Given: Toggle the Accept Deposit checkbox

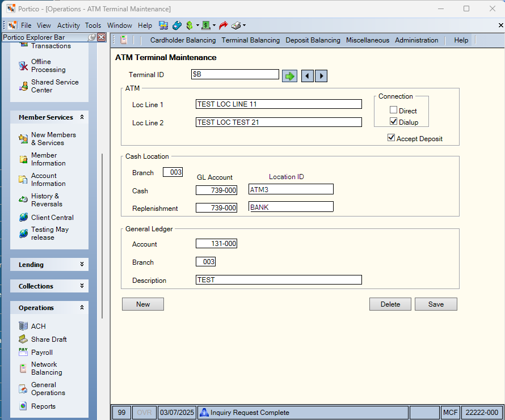Looking at the screenshot, I should 391,138.
